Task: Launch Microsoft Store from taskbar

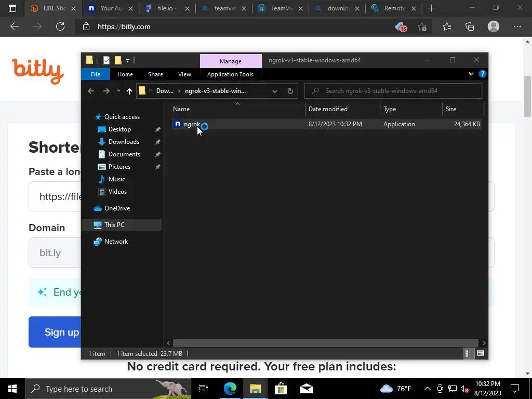Action: (x=281, y=389)
